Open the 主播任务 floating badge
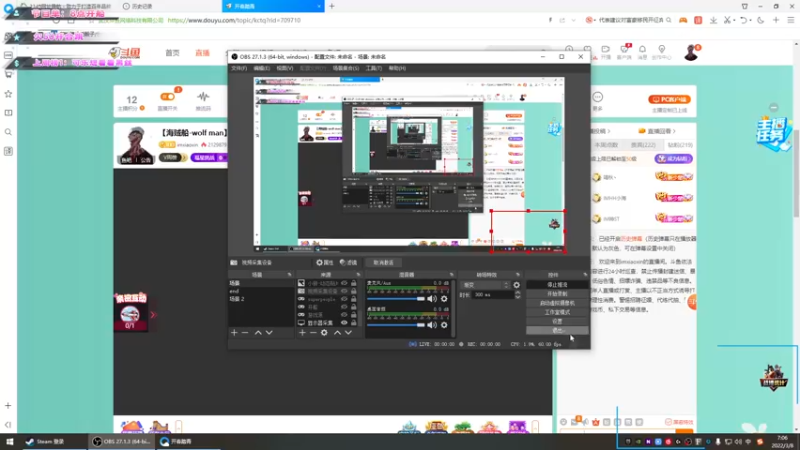The width and height of the screenshot is (800, 450). (x=773, y=134)
